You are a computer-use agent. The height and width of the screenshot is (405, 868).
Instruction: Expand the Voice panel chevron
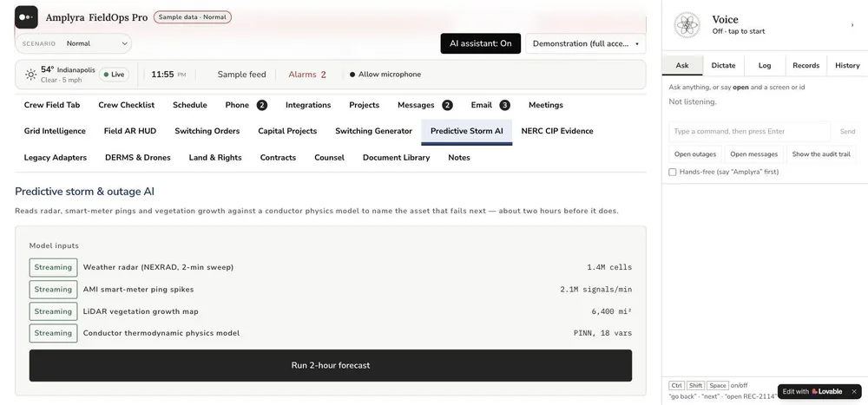click(x=852, y=25)
